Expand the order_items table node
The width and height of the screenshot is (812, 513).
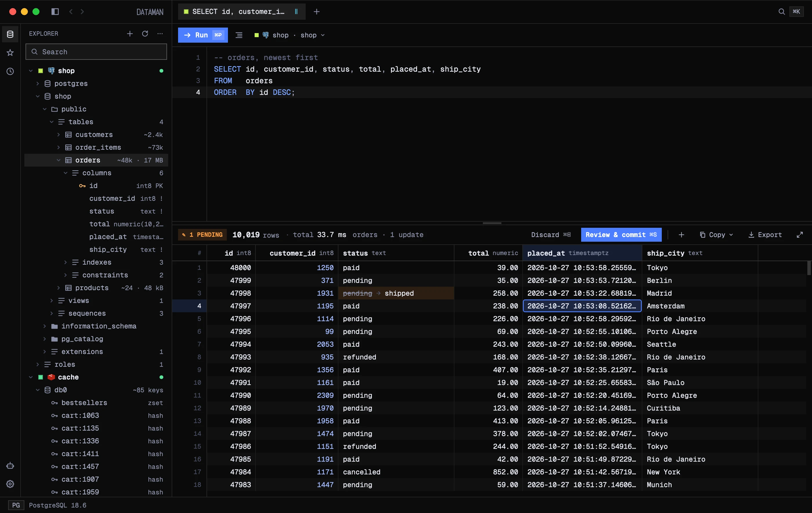[58, 147]
